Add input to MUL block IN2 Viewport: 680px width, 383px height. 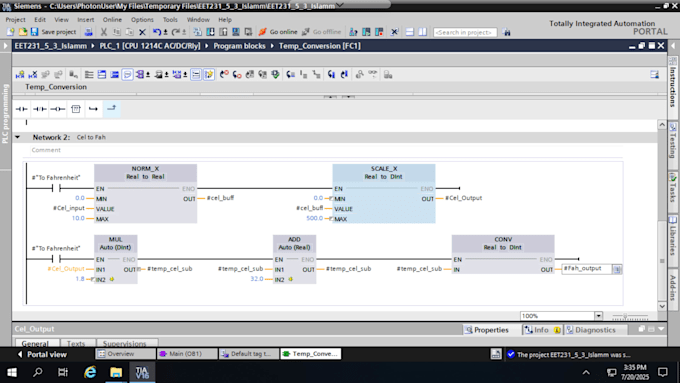[112, 279]
